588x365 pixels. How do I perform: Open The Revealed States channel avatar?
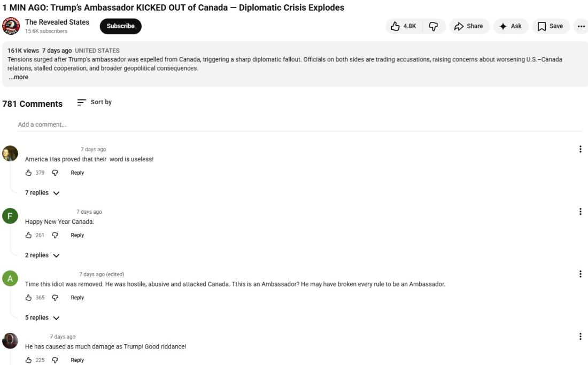coord(11,26)
